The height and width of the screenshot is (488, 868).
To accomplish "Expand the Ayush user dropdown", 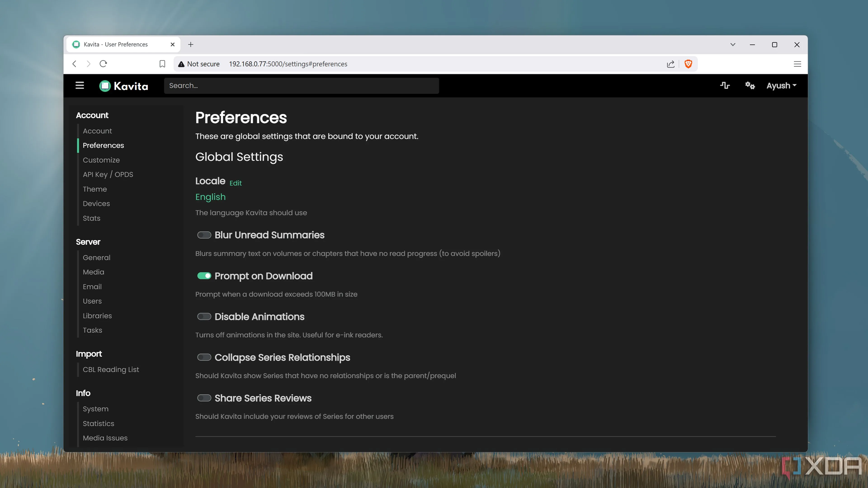I will [x=781, y=86].
